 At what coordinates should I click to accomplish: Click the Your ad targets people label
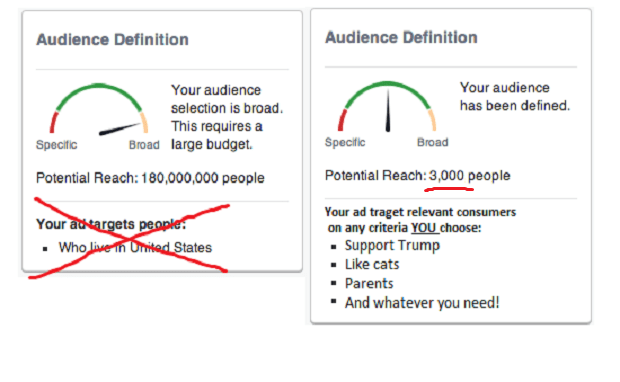[x=111, y=224]
